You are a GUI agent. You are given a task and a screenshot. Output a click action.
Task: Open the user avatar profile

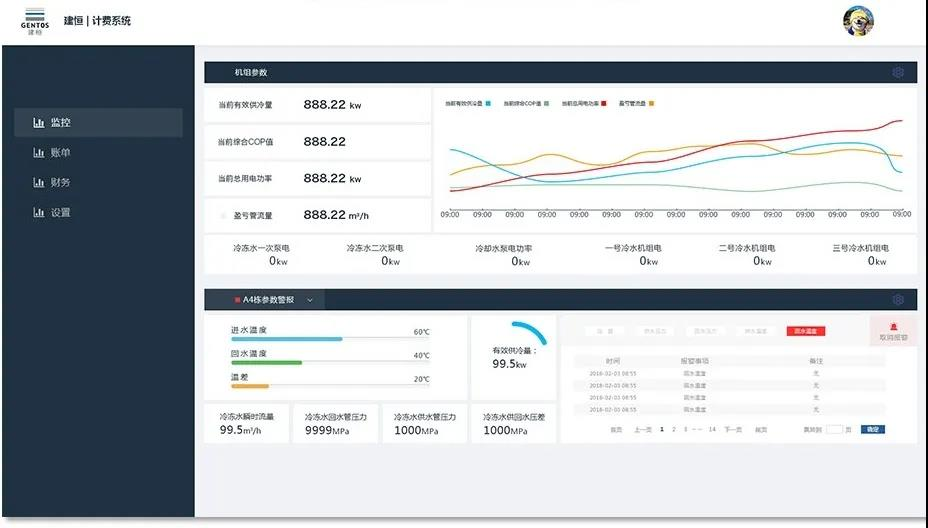[x=858, y=21]
